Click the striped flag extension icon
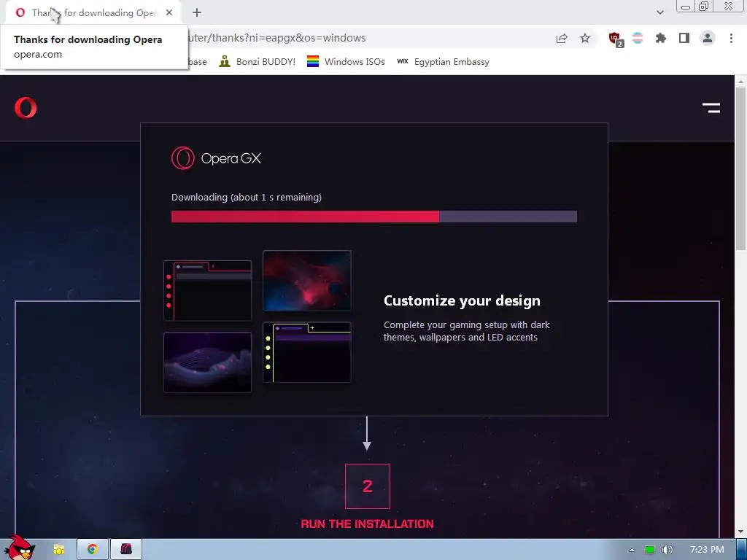This screenshot has height=560, width=747. coord(638,38)
